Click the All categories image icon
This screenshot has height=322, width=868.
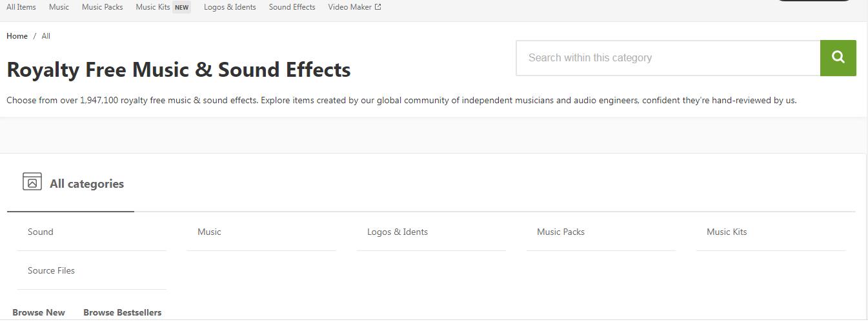click(x=32, y=181)
